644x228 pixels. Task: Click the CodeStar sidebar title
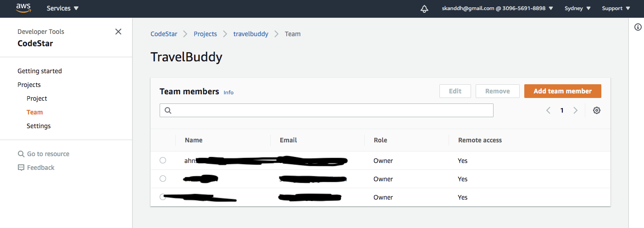pos(35,43)
